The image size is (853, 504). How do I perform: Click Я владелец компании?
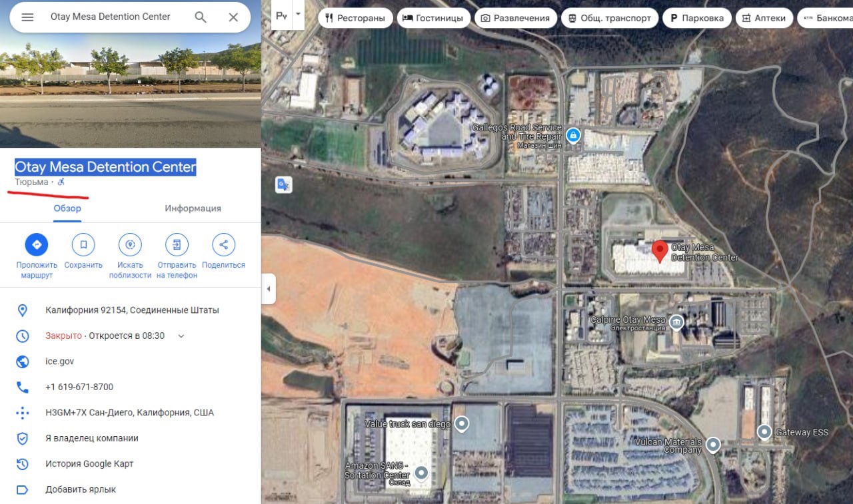click(x=92, y=438)
